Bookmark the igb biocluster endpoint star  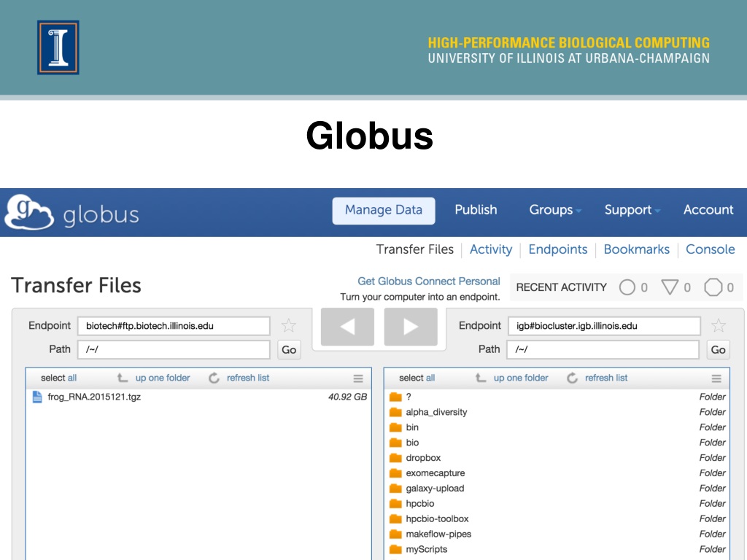tap(718, 326)
